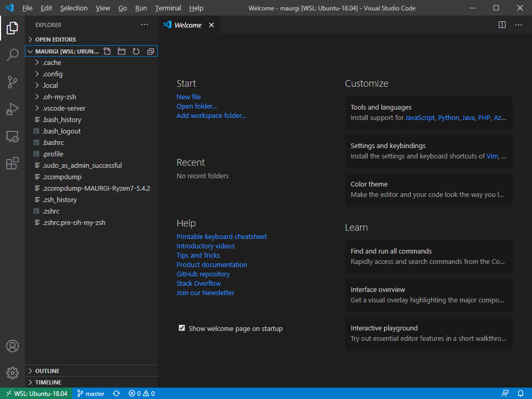Screen dimensions: 532x399
Task: Open the Search view in the activity bar
Action: coord(12,56)
